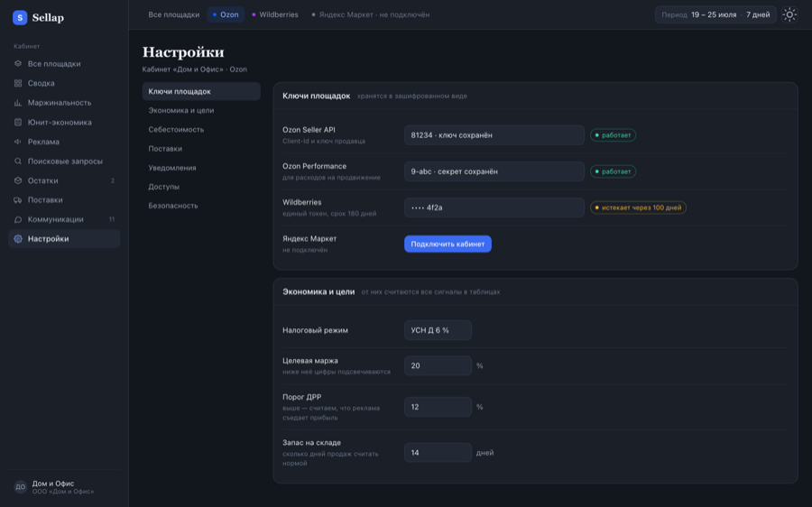
Task: Click the gear icon for Настройки
Action: pos(18,239)
